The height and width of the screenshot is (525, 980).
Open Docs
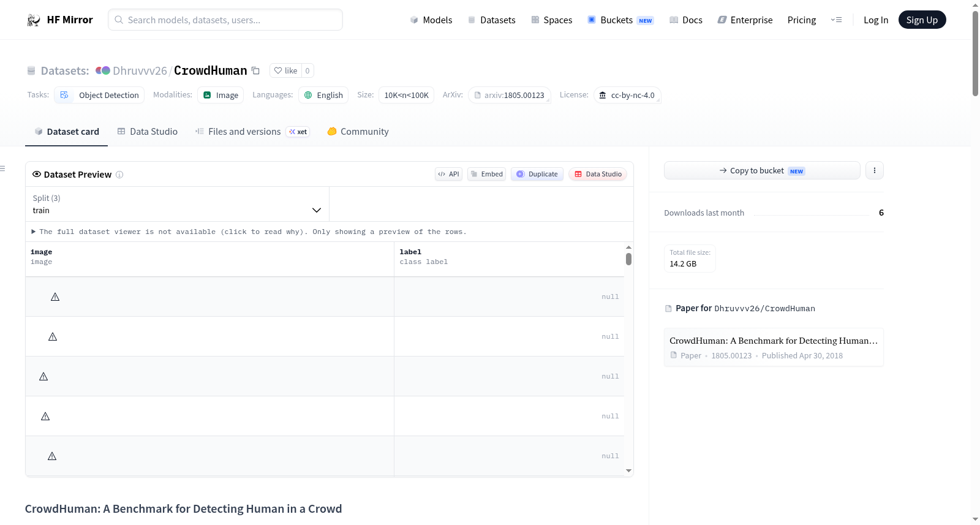tap(686, 20)
